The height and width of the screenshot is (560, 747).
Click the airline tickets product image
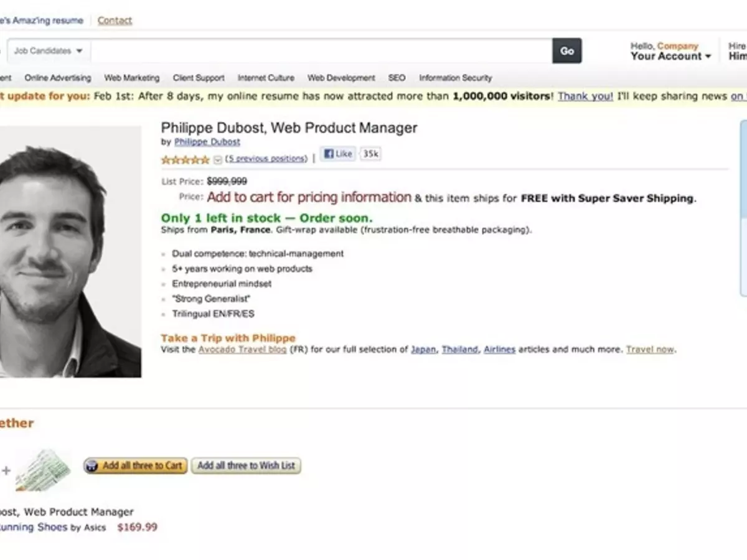[x=43, y=470]
